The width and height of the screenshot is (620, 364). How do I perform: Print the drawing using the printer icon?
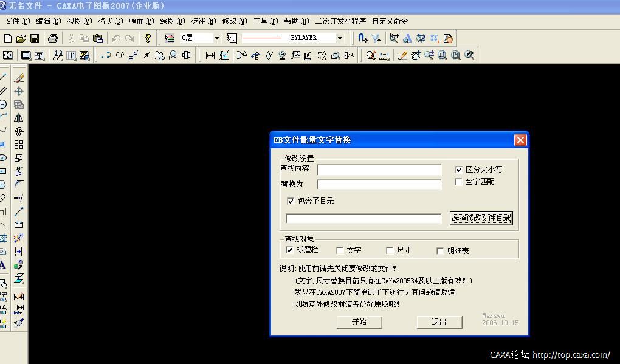pyautogui.click(x=53, y=38)
